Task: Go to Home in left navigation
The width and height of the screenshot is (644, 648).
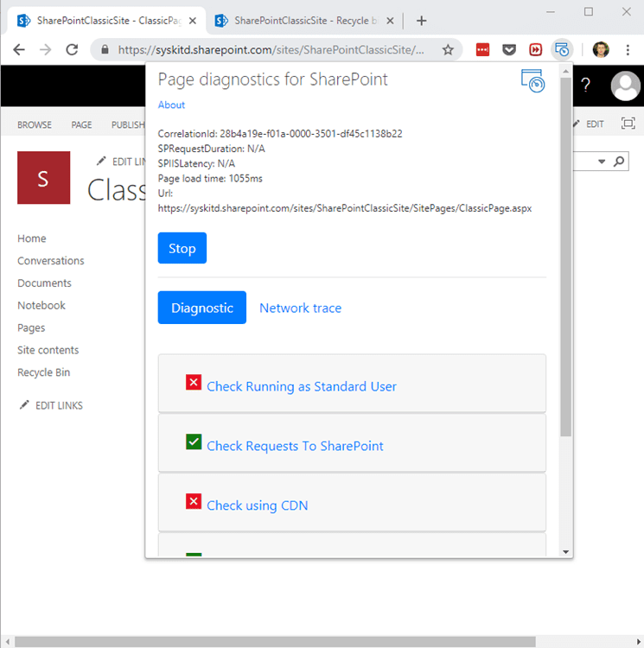Action: point(32,238)
